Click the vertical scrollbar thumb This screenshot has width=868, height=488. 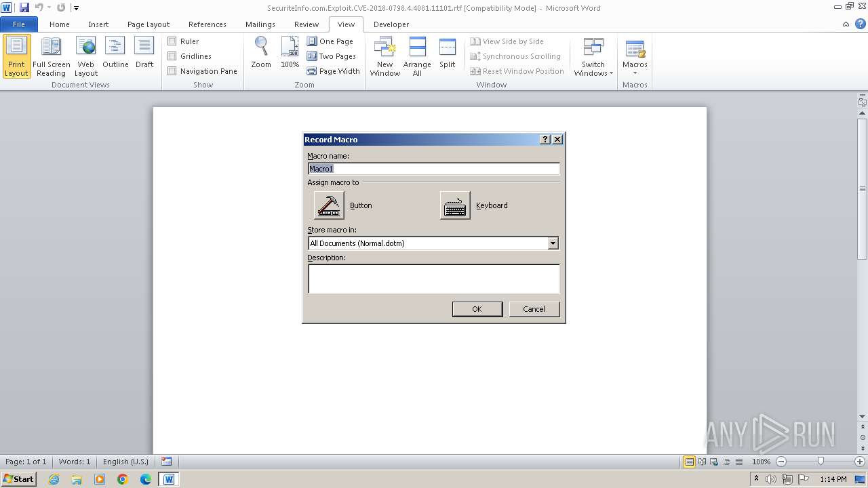pos(863,188)
